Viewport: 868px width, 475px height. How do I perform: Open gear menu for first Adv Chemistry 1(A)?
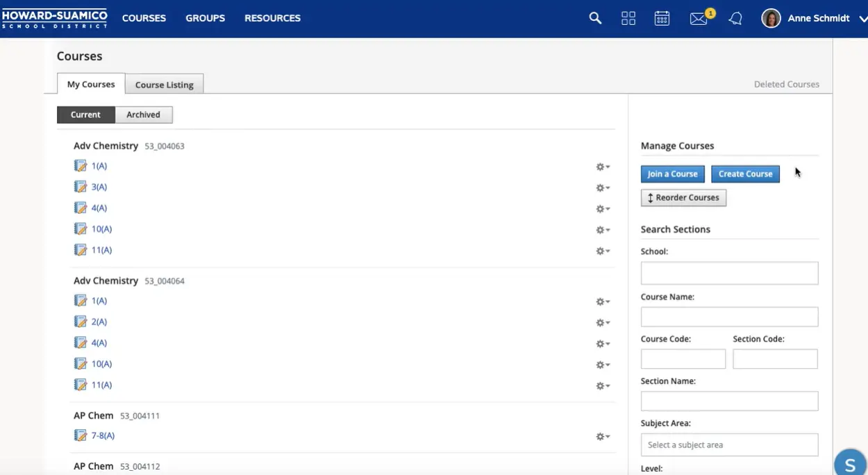click(x=603, y=167)
